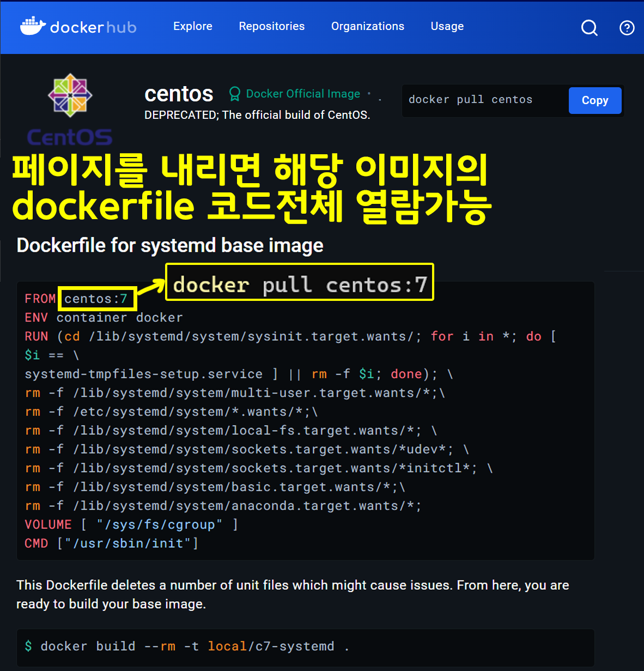
Task: Click the 'Dockerfile for systemd base image' heading
Action: [170, 245]
